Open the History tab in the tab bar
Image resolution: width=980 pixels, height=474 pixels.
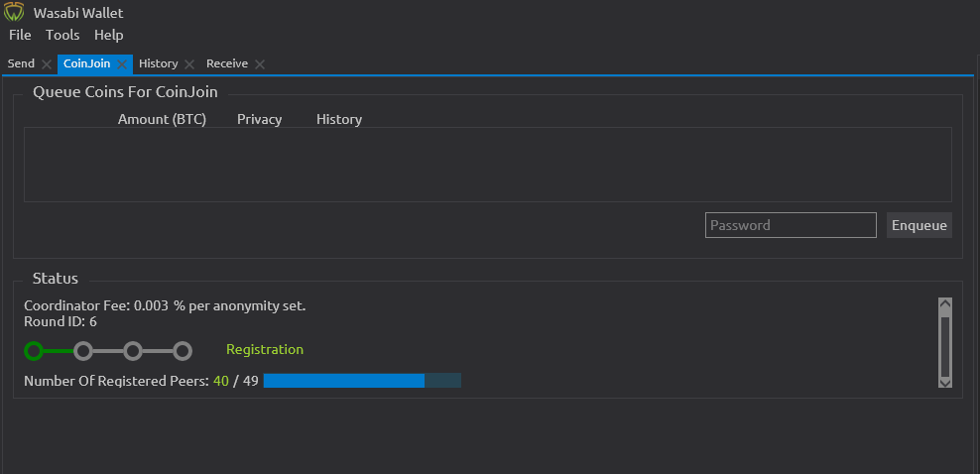click(158, 63)
